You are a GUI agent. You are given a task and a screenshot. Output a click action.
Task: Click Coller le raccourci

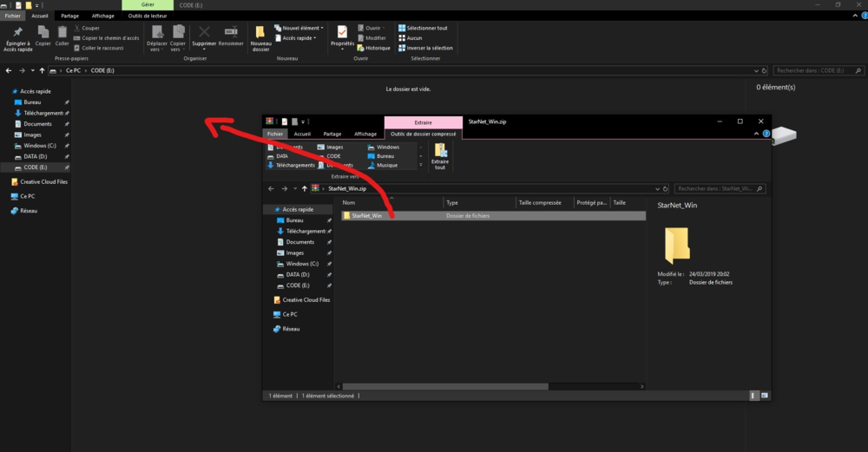pos(99,48)
